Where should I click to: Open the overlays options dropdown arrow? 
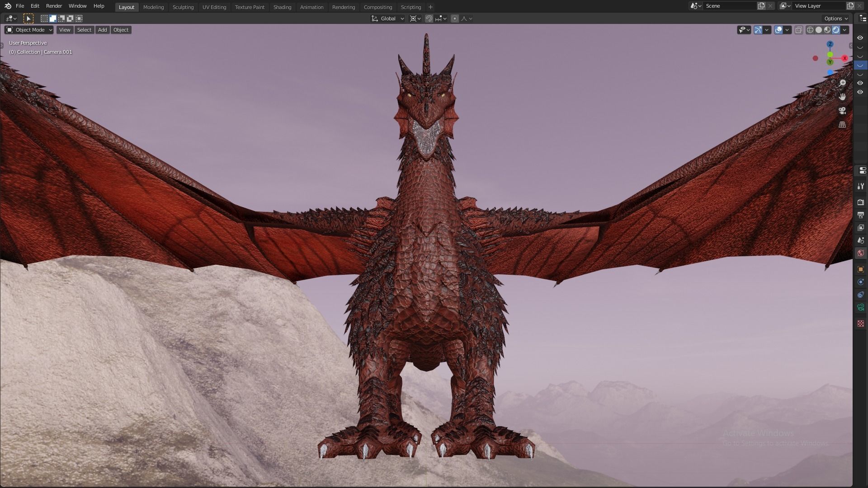tap(787, 30)
